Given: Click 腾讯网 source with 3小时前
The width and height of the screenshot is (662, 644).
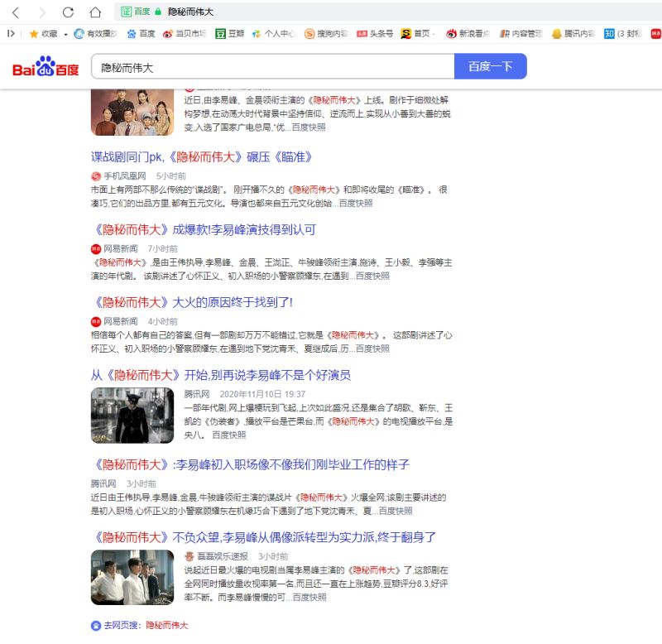Looking at the screenshot, I should tap(103, 483).
